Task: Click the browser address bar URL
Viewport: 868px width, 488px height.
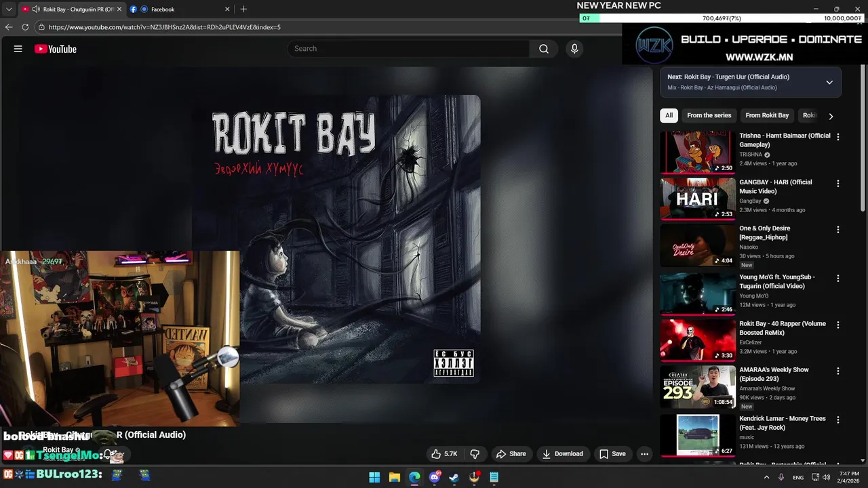Action: pos(165,27)
